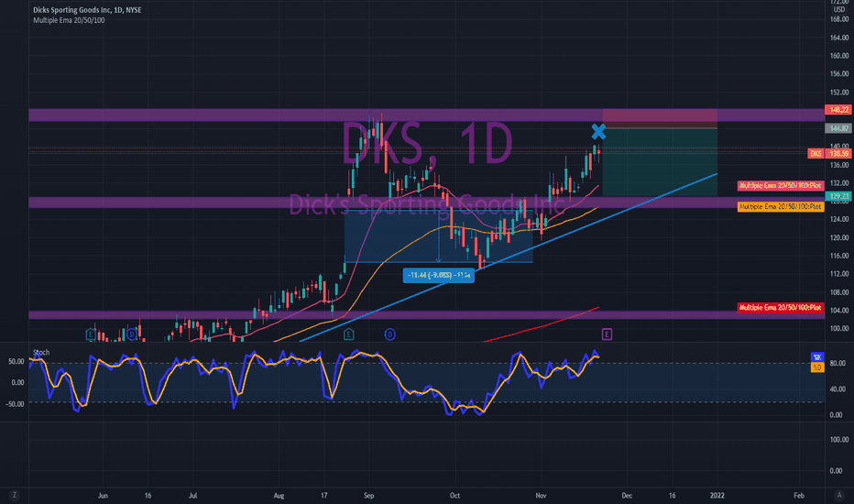The image size is (854, 504).
Task: Click the orange %D label tag
Action: point(817,367)
